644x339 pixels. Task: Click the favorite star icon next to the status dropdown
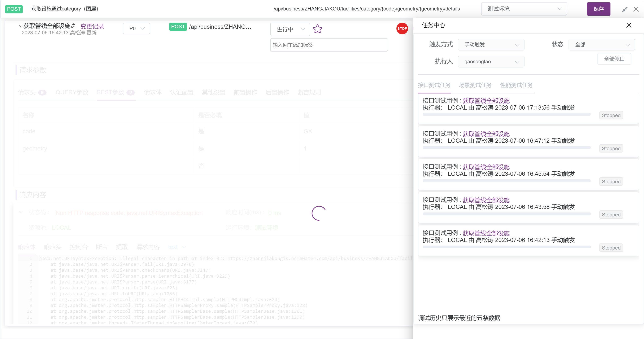pos(318,29)
